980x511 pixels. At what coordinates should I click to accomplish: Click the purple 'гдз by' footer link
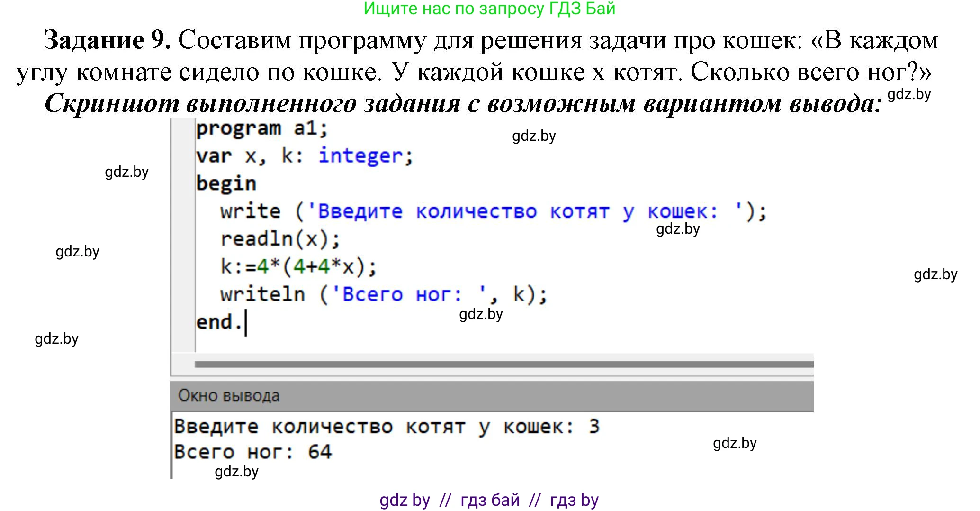click(574, 500)
